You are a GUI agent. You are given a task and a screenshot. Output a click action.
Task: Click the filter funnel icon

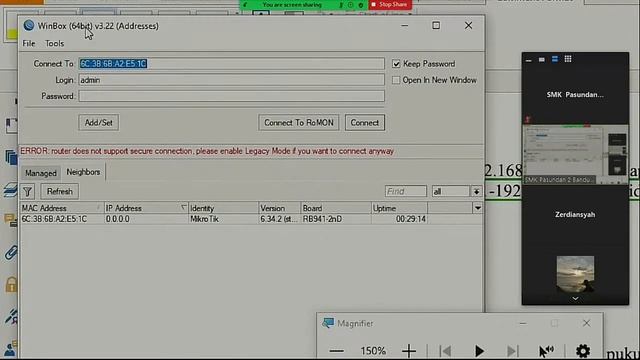(x=28, y=191)
